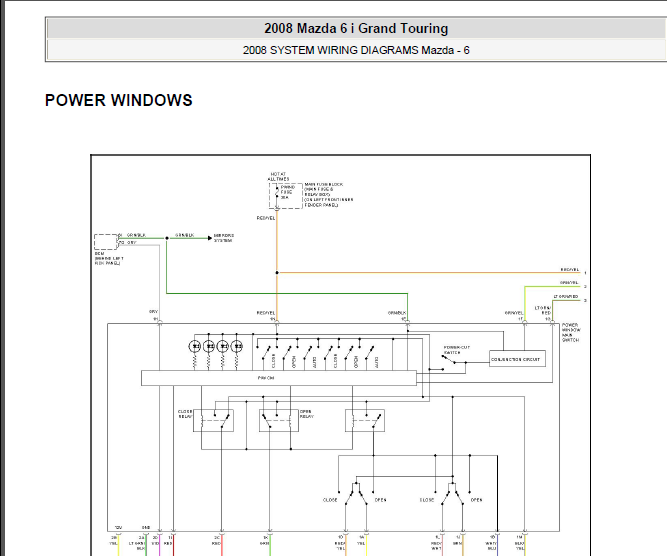Click the '2008 SYSTEM WIRING DIAGRAMS Mazda - 6' subtitle
The height and width of the screenshot is (556, 667).
pyautogui.click(x=356, y=50)
